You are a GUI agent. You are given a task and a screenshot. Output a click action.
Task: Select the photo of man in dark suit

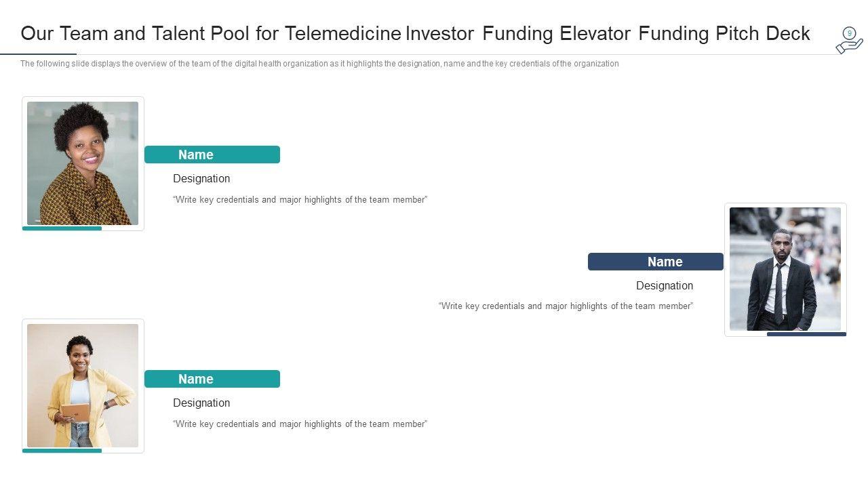pos(785,269)
